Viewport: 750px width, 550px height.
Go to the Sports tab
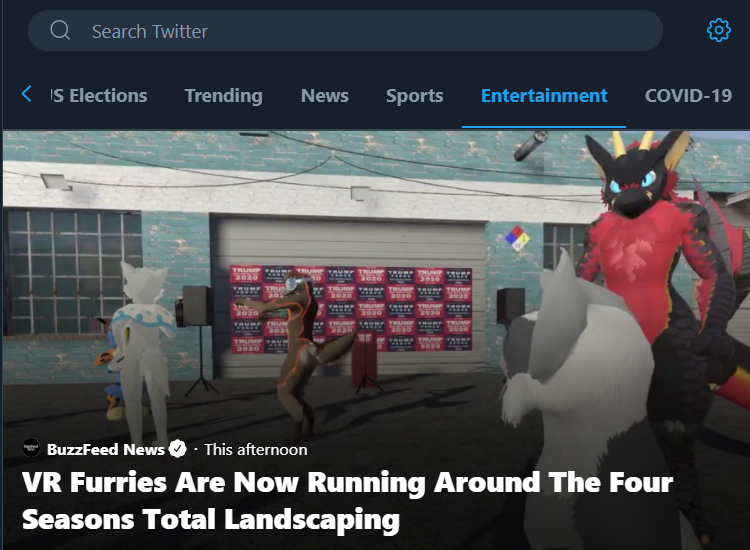pyautogui.click(x=415, y=96)
